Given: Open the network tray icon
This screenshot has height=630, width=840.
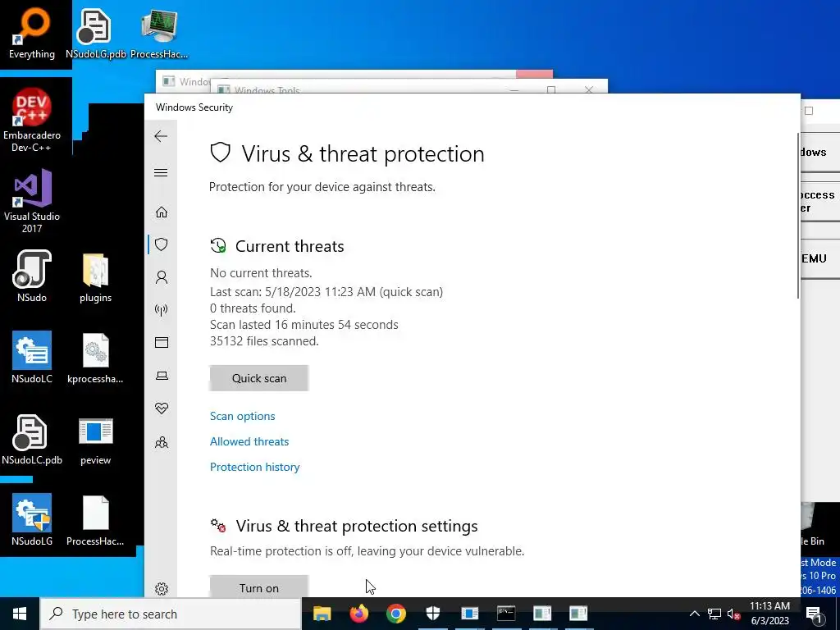Looking at the screenshot, I should point(714,614).
